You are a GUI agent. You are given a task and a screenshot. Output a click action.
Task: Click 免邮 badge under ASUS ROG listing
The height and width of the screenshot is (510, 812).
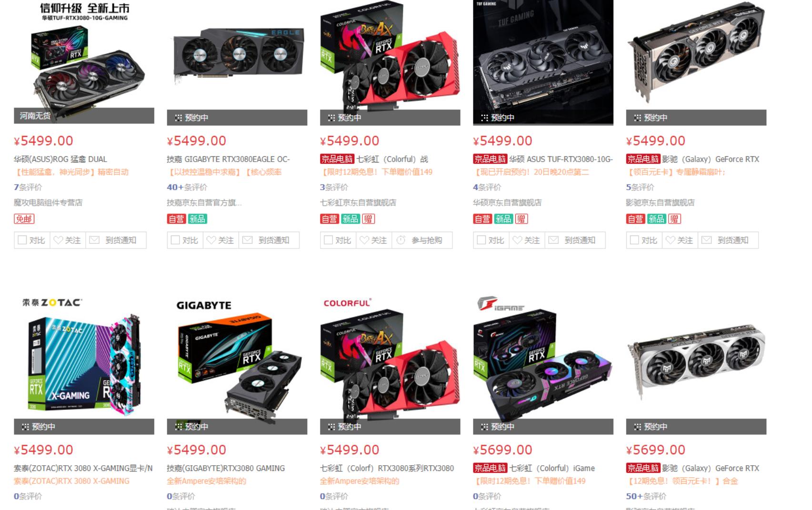click(24, 219)
